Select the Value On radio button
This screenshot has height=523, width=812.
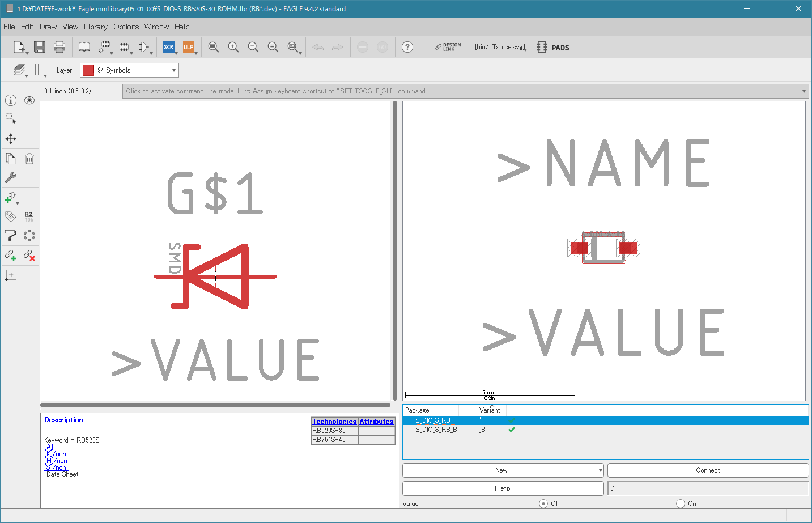tap(681, 504)
